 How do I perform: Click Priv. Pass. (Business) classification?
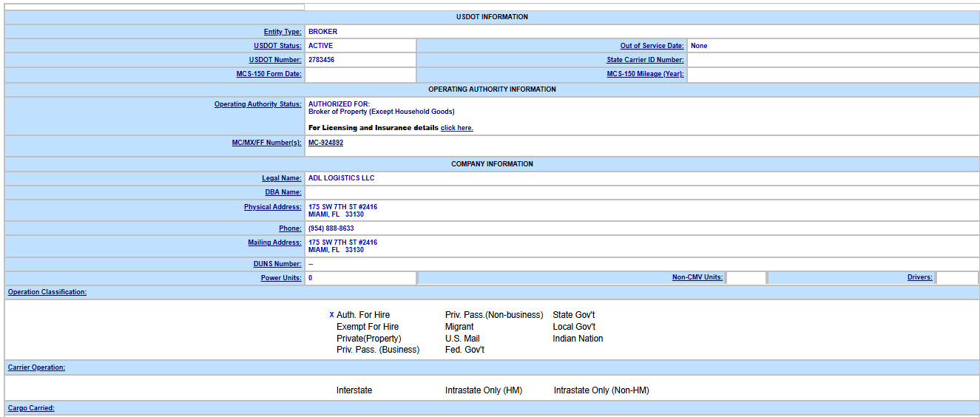[x=378, y=350]
